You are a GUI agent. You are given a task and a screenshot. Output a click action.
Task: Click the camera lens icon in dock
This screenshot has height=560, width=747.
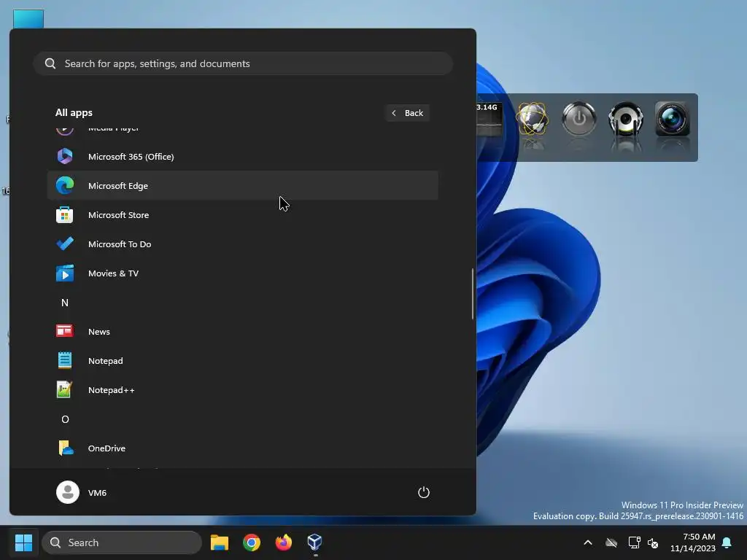point(672,119)
